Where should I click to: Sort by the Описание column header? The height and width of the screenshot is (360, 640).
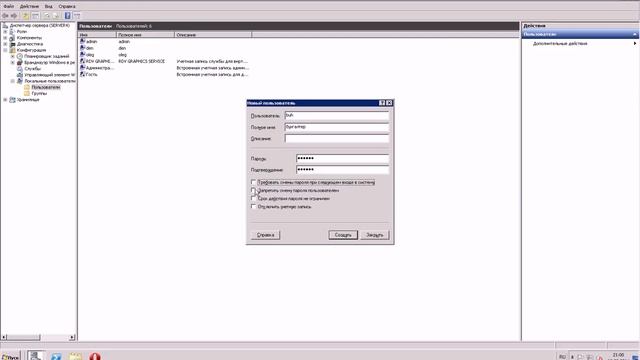point(213,35)
